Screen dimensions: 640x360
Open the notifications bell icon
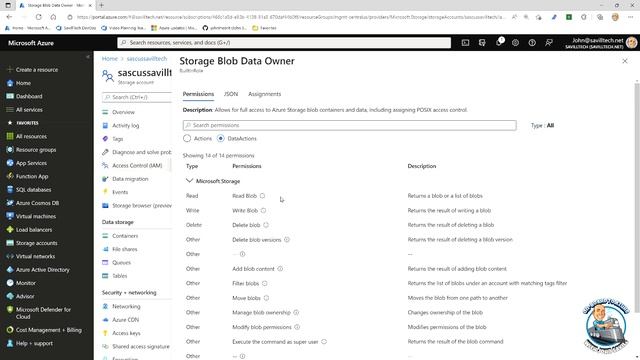point(499,42)
